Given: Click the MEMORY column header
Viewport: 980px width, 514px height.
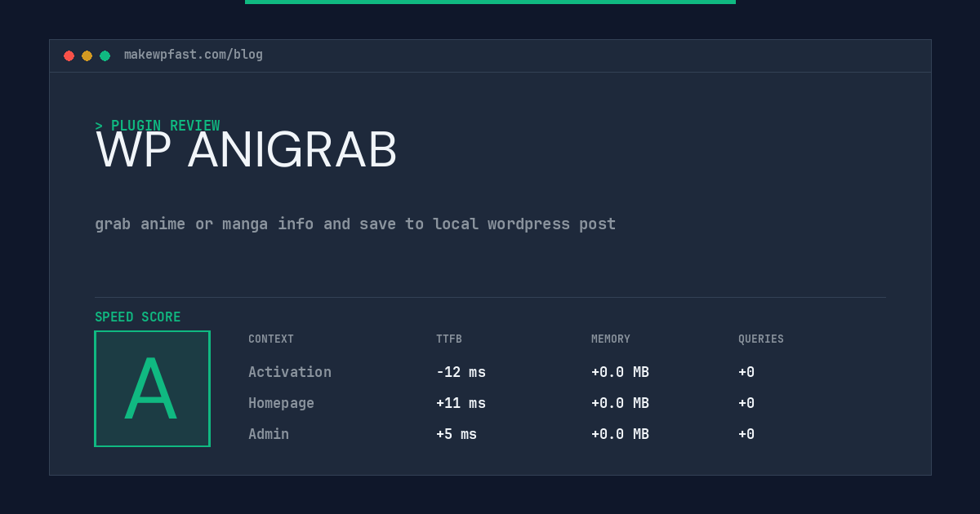Looking at the screenshot, I should (611, 339).
